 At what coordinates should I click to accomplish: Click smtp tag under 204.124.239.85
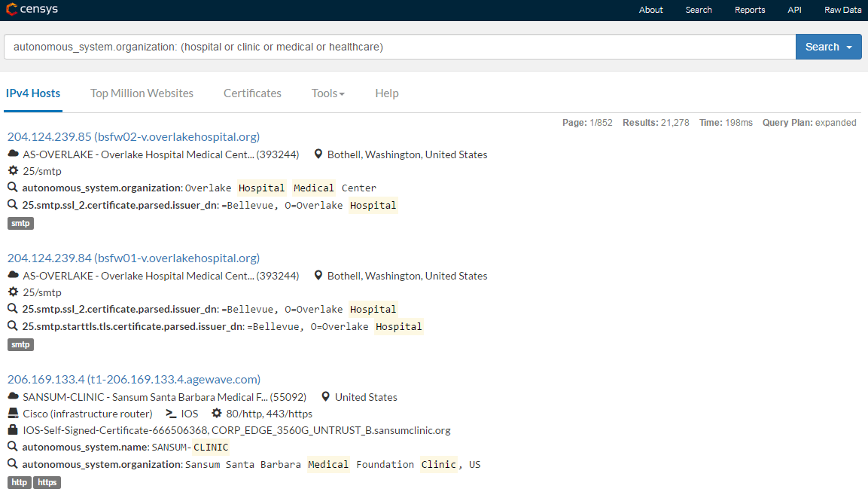tap(20, 223)
